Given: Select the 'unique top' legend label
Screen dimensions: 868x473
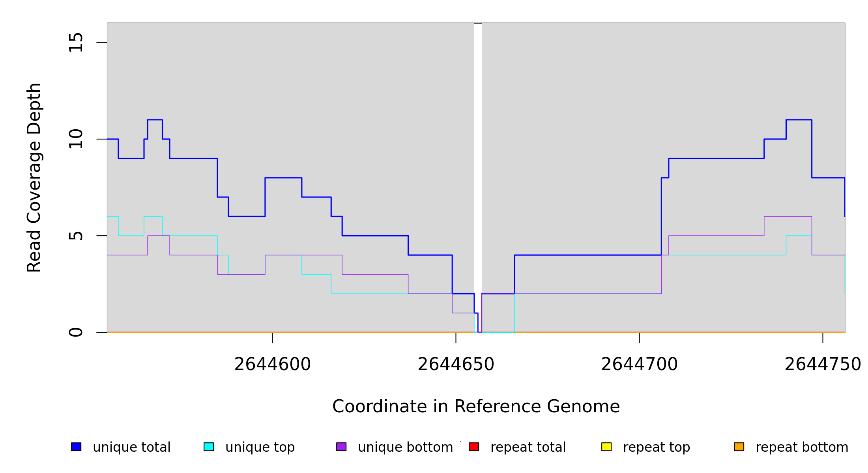Looking at the screenshot, I should [260, 447].
